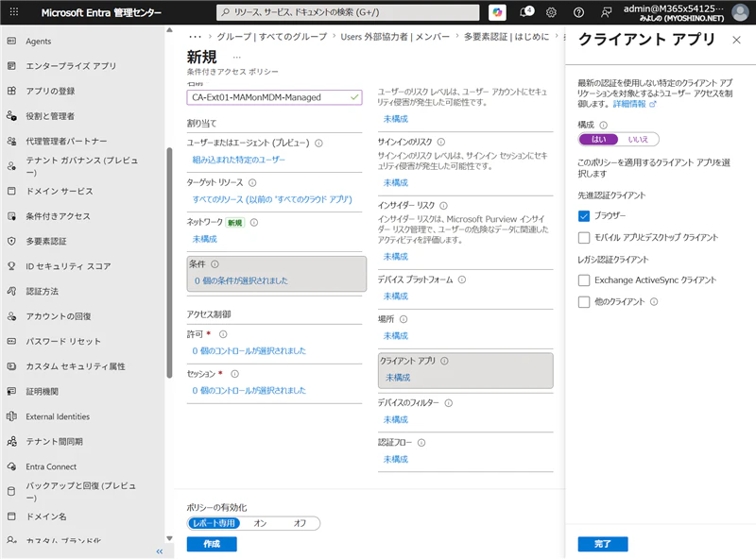
Task: Click the 認証方法 sidebar icon
Action: [12, 291]
